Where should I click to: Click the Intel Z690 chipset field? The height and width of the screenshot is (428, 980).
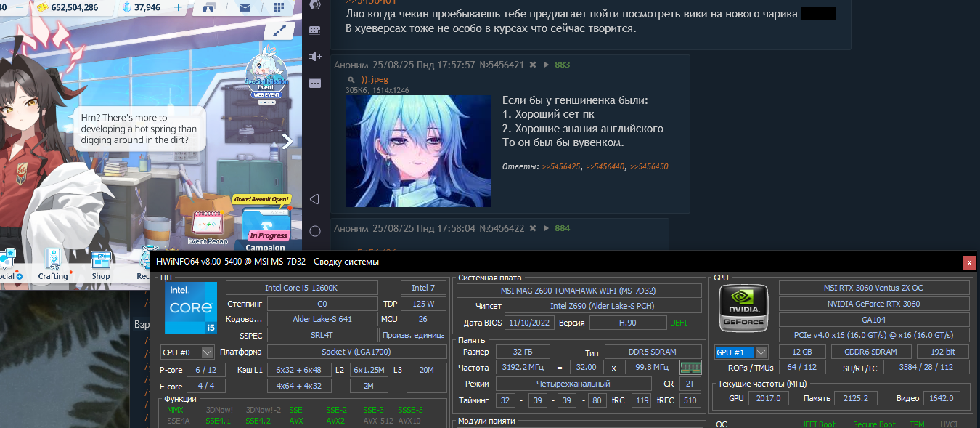point(604,306)
